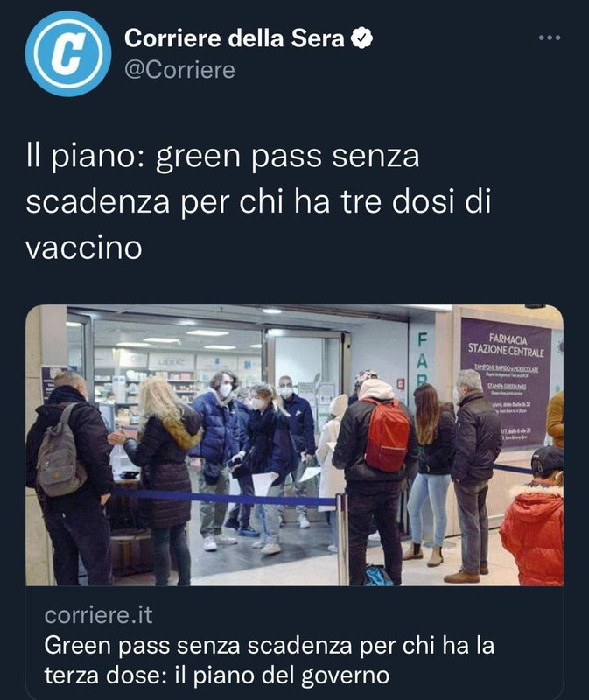Click the Corriere della Sera account name

(234, 38)
